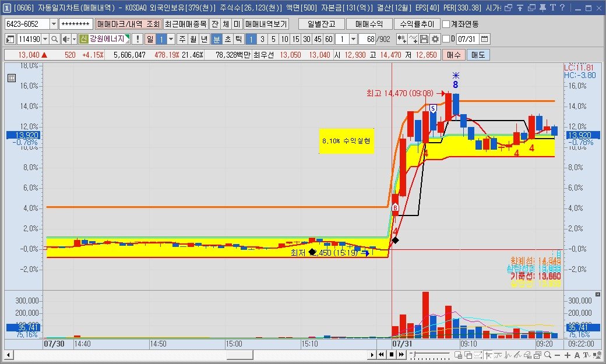Save chart with the floppy disk icon
Image resolution: width=606 pixels, height=364 pixels.
point(424,39)
